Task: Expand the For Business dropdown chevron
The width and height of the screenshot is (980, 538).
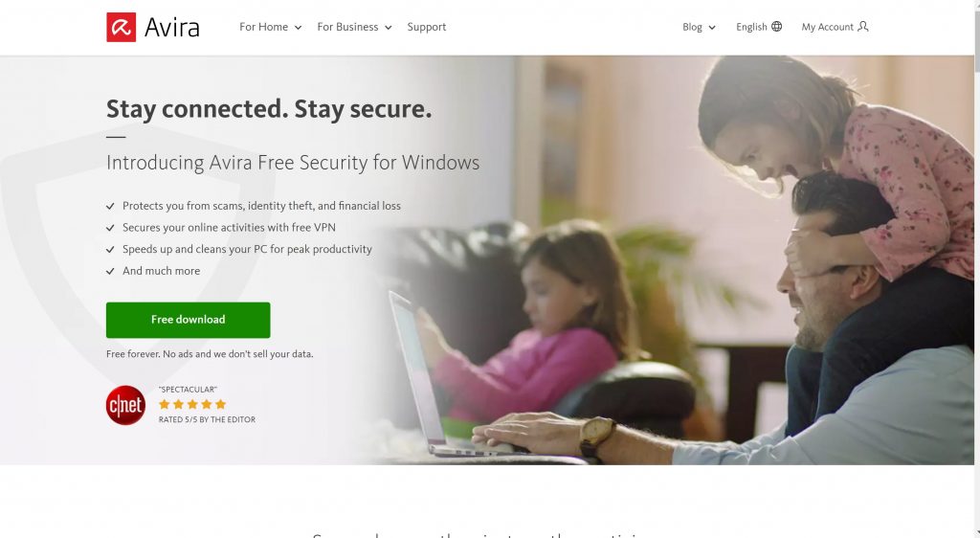Action: click(x=389, y=28)
